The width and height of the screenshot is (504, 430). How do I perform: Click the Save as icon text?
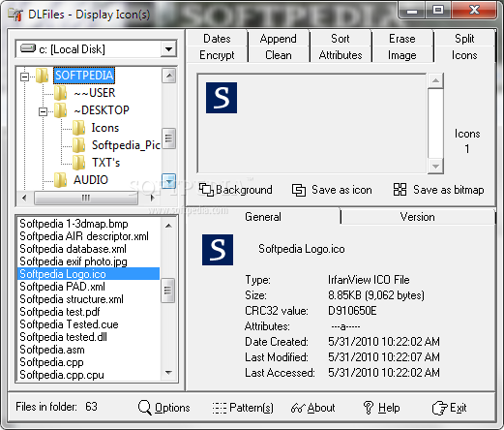point(341,190)
